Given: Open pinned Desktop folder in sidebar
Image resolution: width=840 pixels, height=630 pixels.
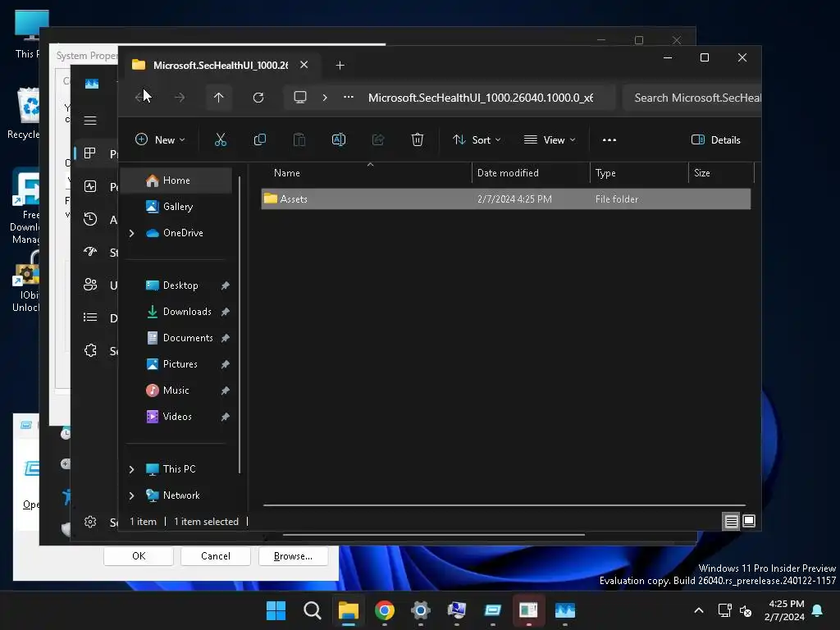Looking at the screenshot, I should pos(180,285).
